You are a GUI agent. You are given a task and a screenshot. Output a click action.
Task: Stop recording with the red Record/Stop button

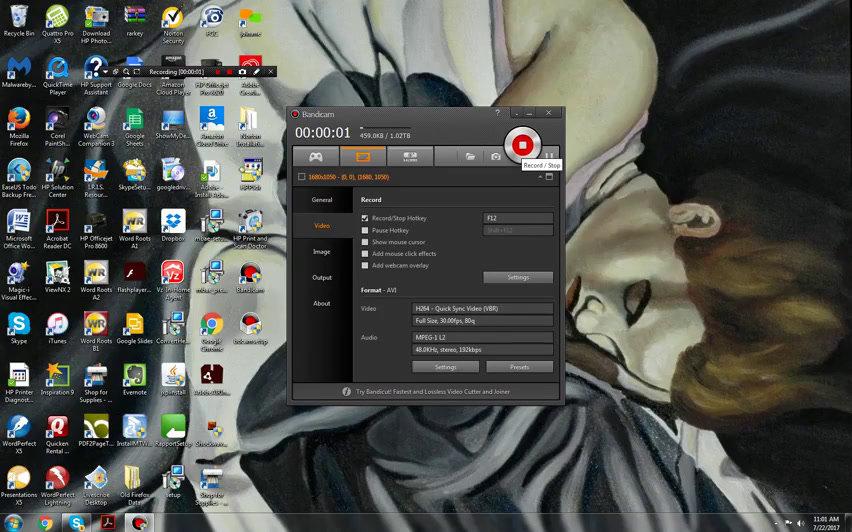[x=522, y=145]
